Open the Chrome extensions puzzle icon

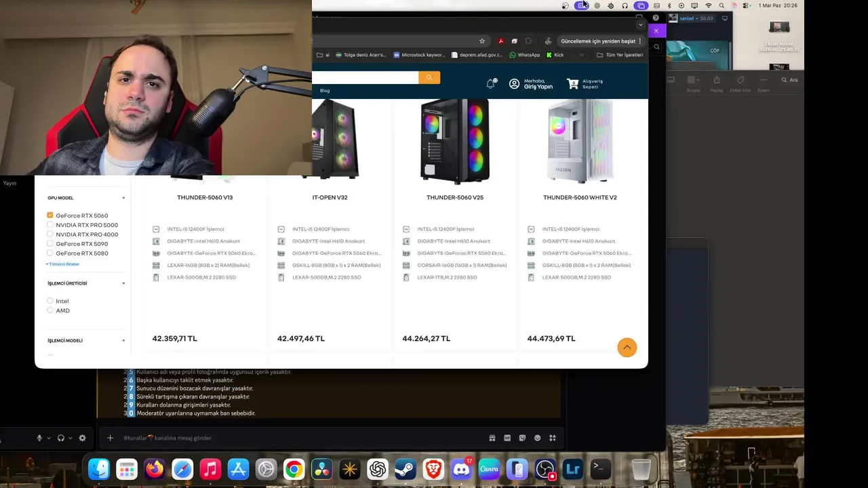[x=528, y=41]
